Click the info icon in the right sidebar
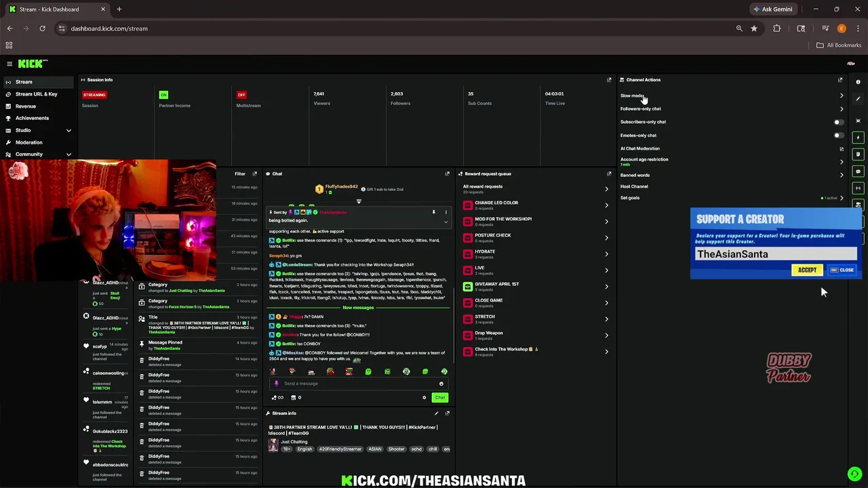This screenshot has height=488, width=868. coord(858,82)
